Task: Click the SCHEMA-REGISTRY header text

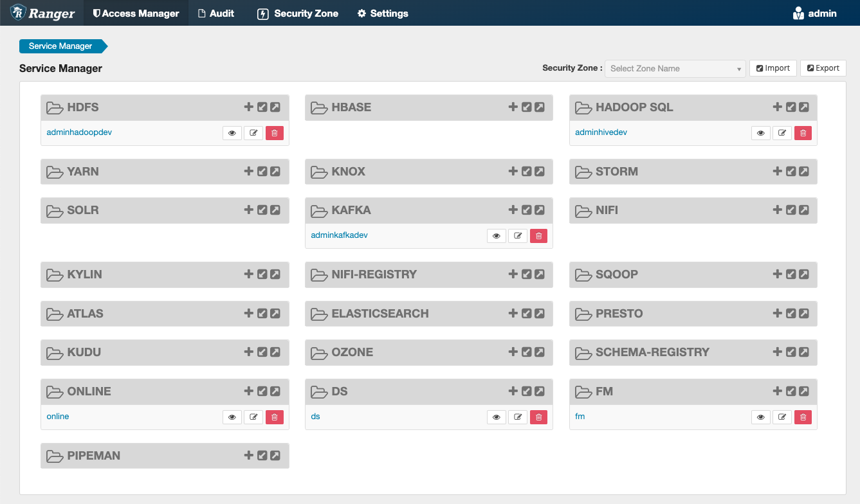Action: click(652, 352)
